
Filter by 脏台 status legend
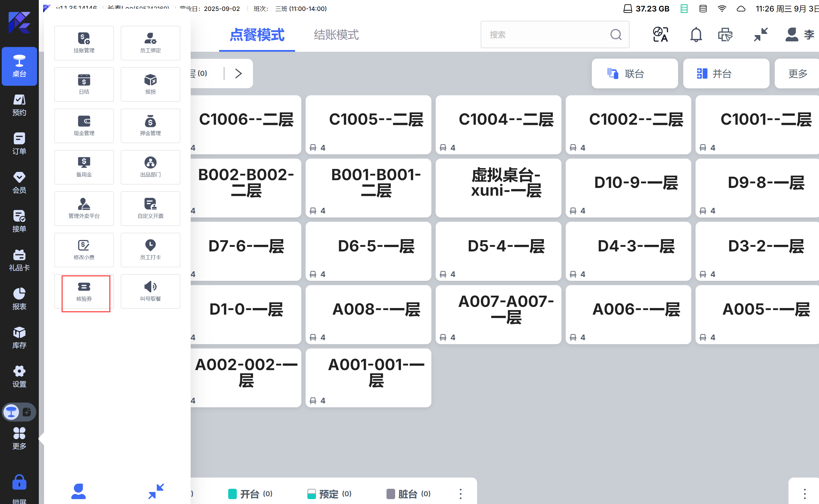(x=408, y=494)
